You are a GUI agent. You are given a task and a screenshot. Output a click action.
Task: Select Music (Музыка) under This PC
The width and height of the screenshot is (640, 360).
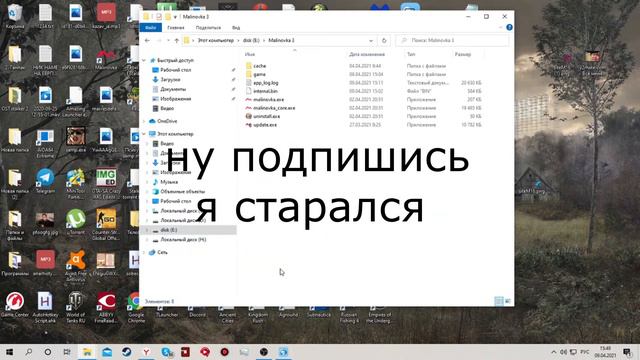[x=169, y=182]
